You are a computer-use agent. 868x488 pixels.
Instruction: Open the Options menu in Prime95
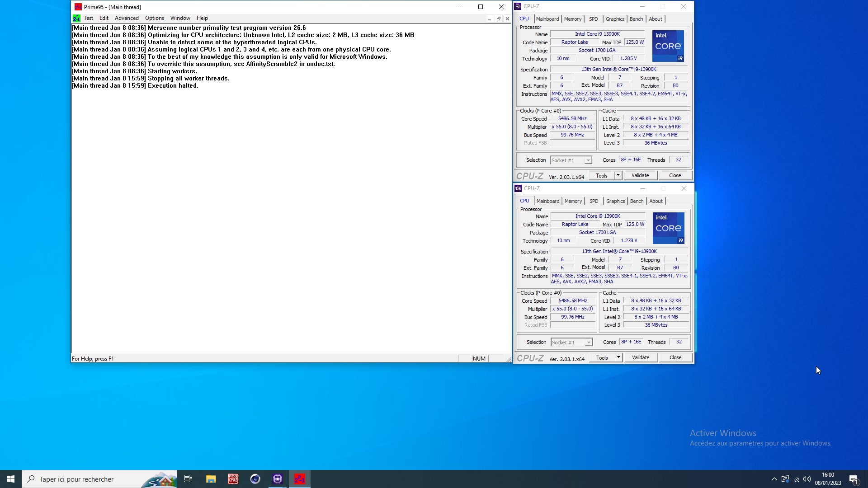pyautogui.click(x=155, y=18)
